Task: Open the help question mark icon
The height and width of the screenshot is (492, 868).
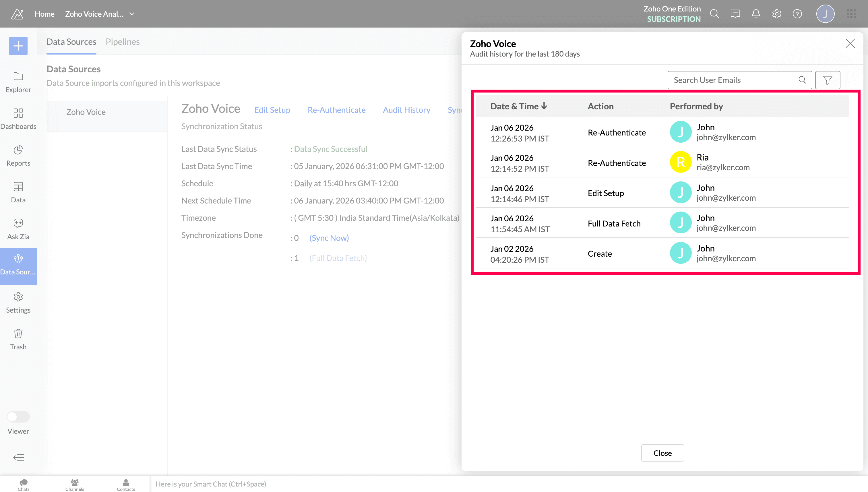Action: (x=797, y=14)
